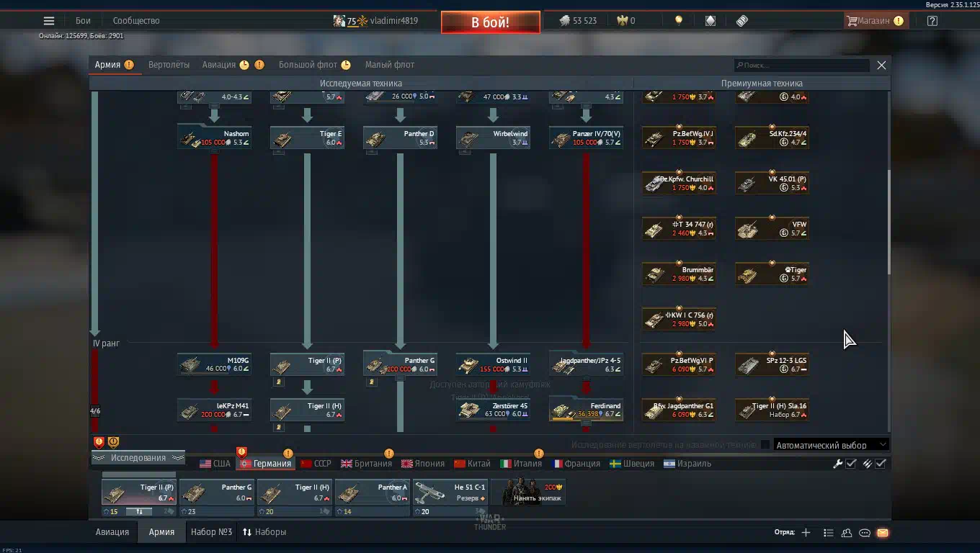Click Нанять экипаж crew hire button

[529, 493]
